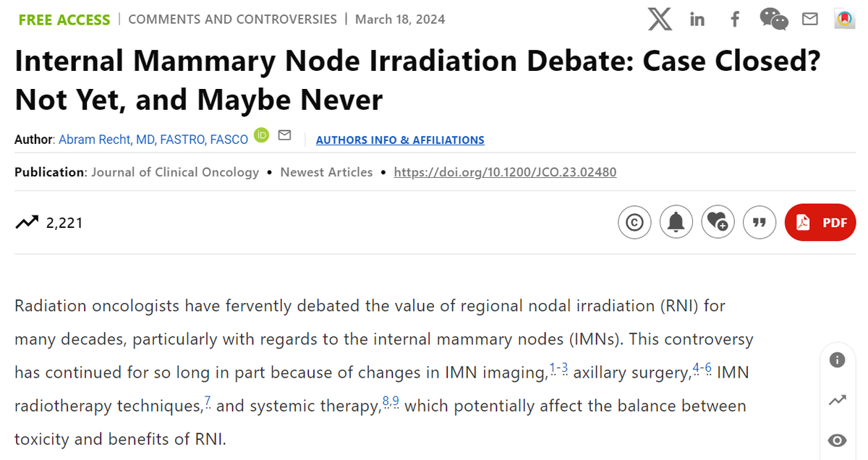Add article to favorites heart icon
This screenshot has height=460, width=868.
[x=718, y=222]
